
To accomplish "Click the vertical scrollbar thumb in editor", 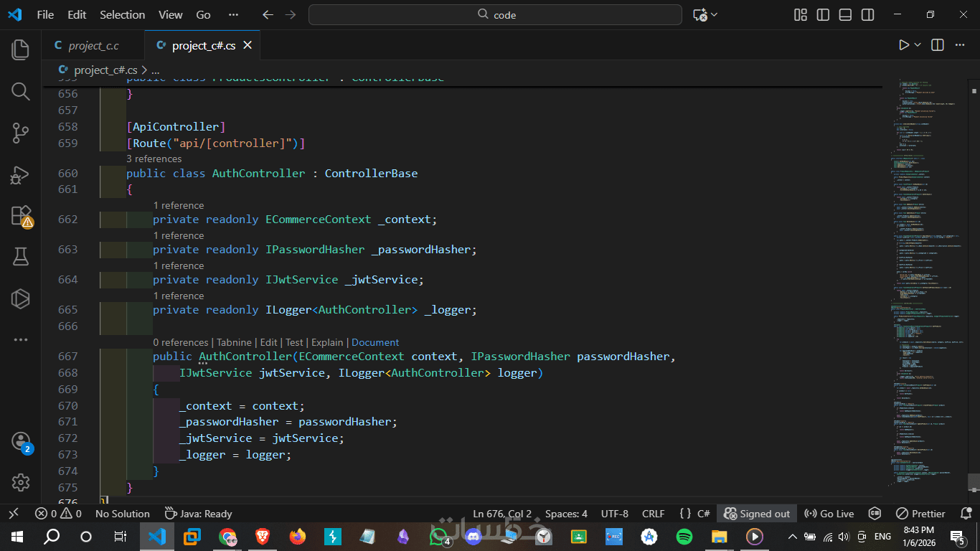I will coord(973,481).
